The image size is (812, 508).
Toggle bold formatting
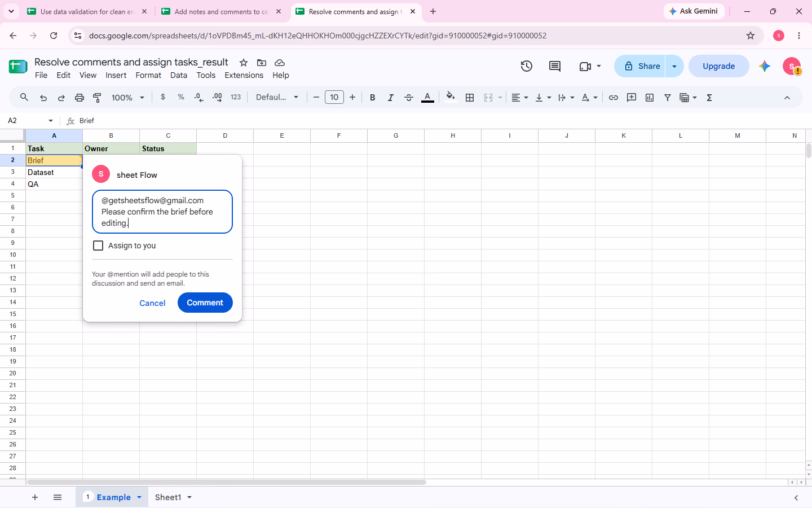coord(373,98)
